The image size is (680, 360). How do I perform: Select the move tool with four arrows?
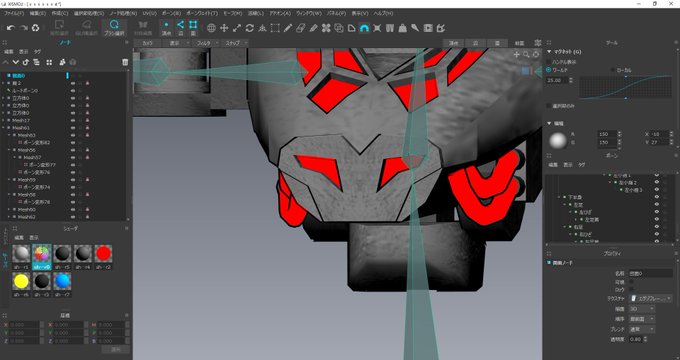(x=224, y=28)
